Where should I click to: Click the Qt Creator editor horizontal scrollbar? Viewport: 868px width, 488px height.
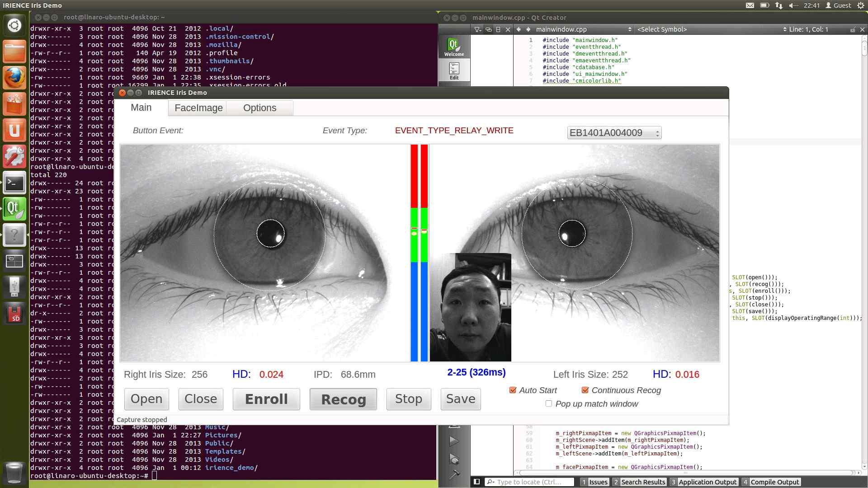click(x=686, y=473)
